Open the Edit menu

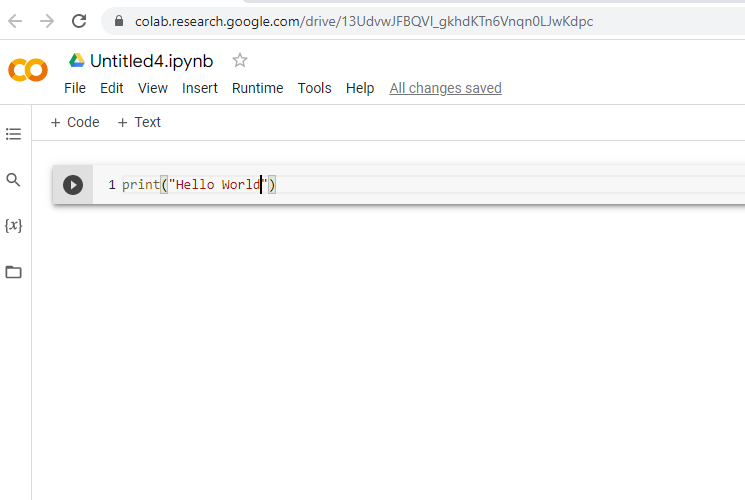click(112, 88)
